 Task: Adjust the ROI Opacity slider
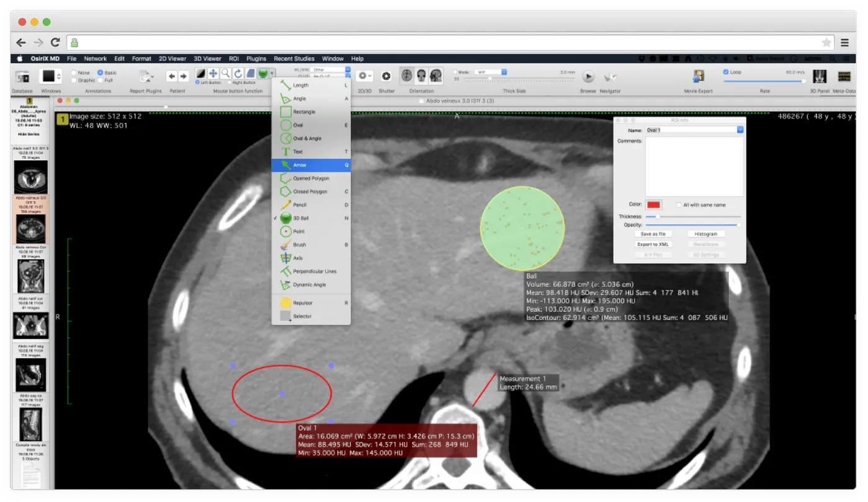point(692,225)
